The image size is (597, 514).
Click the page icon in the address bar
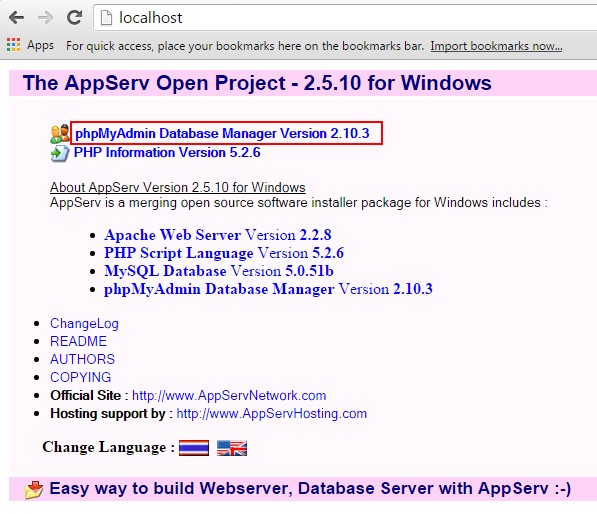coord(106,18)
